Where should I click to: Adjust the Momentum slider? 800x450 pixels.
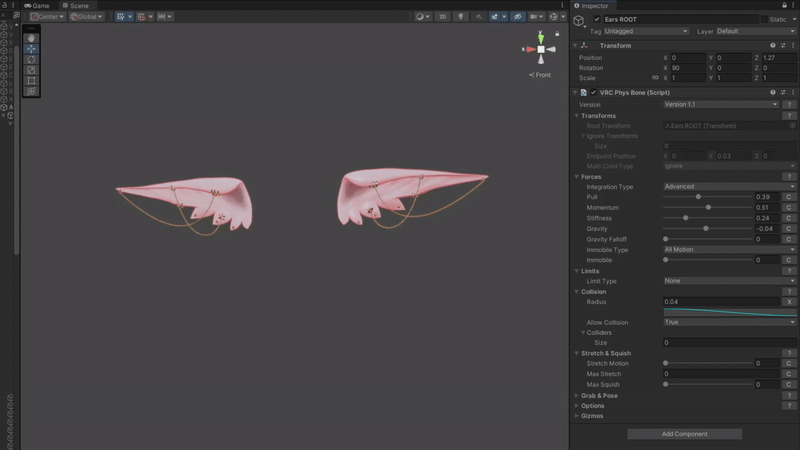pos(708,208)
